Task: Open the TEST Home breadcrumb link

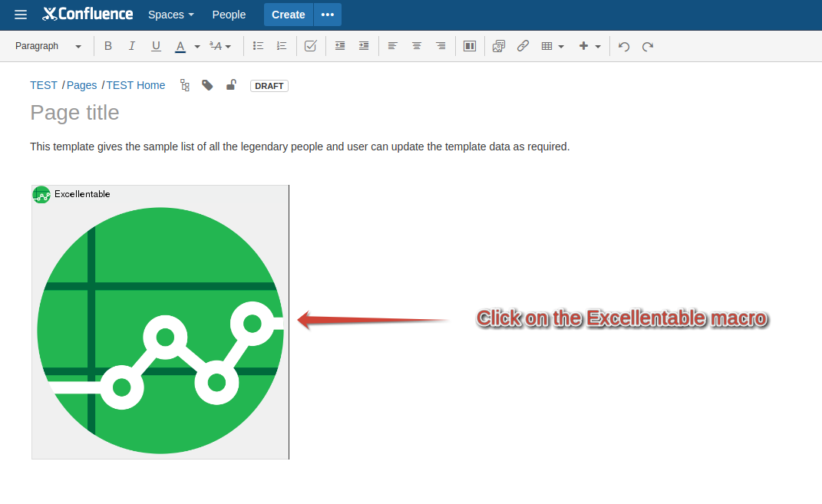Action: pyautogui.click(x=136, y=85)
